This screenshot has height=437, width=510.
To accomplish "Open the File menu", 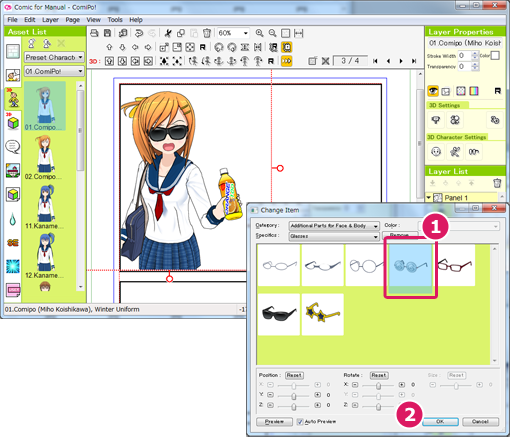I will 12,20.
